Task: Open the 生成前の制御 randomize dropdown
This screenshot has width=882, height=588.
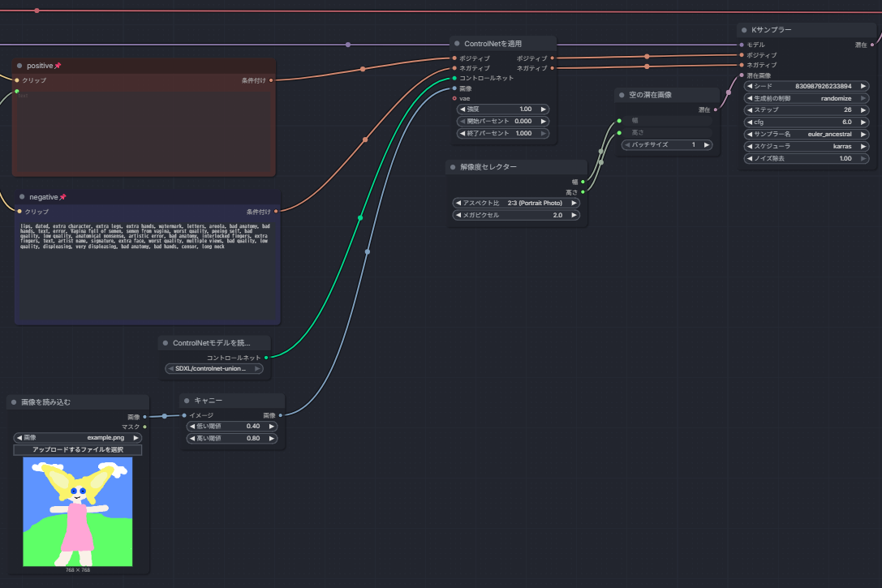Action: (806, 98)
